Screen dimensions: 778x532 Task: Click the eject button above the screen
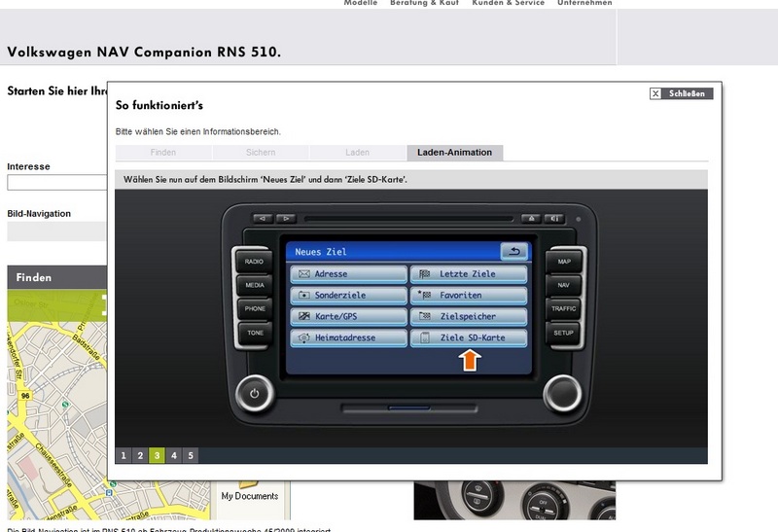point(531,219)
